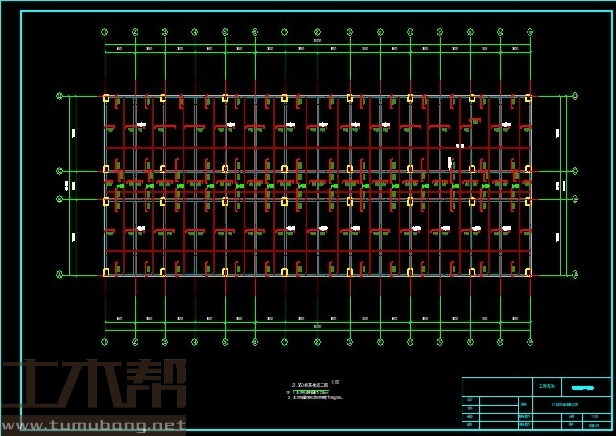616x436 pixels.
Task: Select the yellow column at bottom-right corner
Action: [529, 272]
